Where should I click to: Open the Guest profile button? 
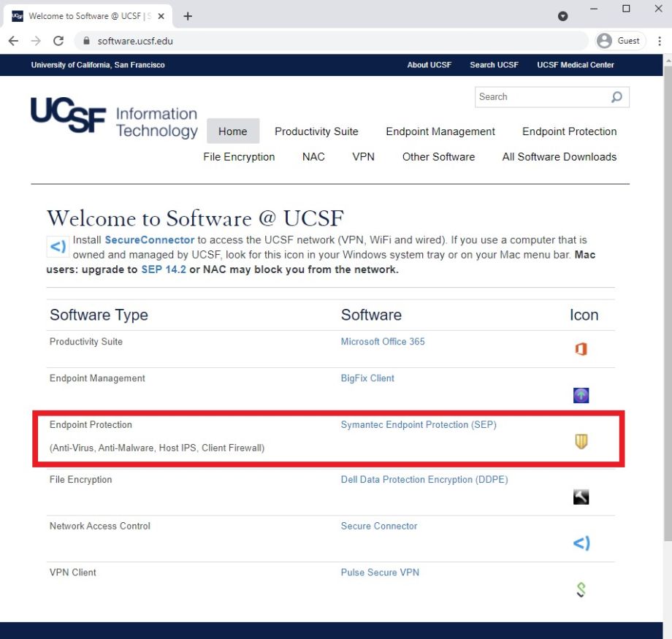coord(619,41)
